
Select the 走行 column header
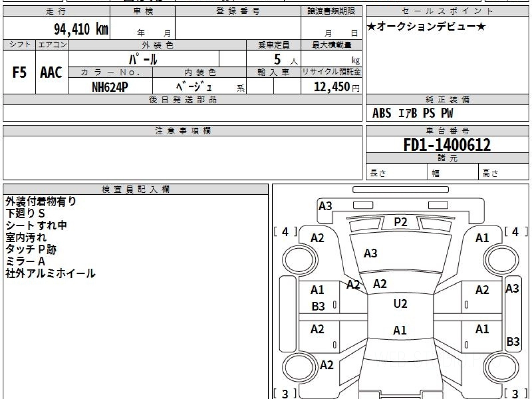(56, 12)
